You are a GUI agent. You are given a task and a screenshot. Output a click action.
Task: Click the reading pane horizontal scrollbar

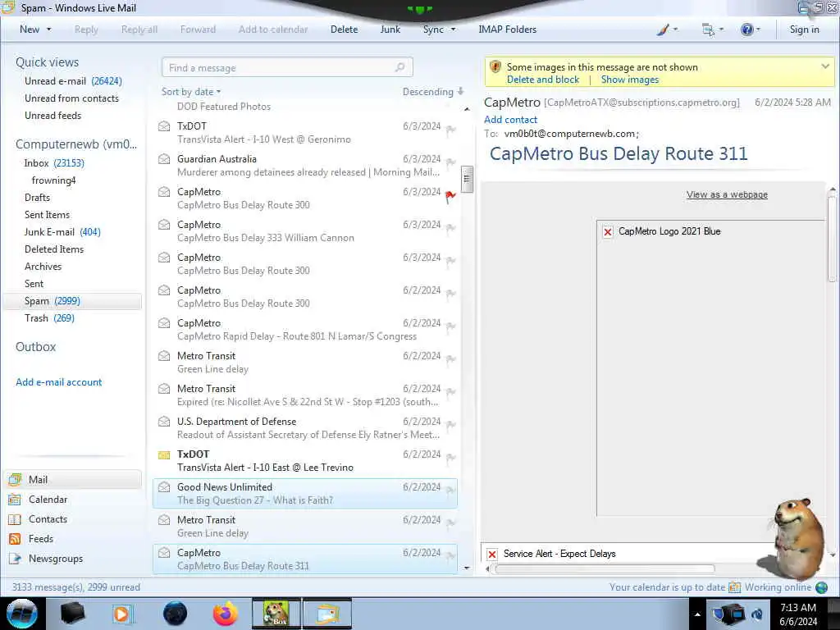pos(605,569)
